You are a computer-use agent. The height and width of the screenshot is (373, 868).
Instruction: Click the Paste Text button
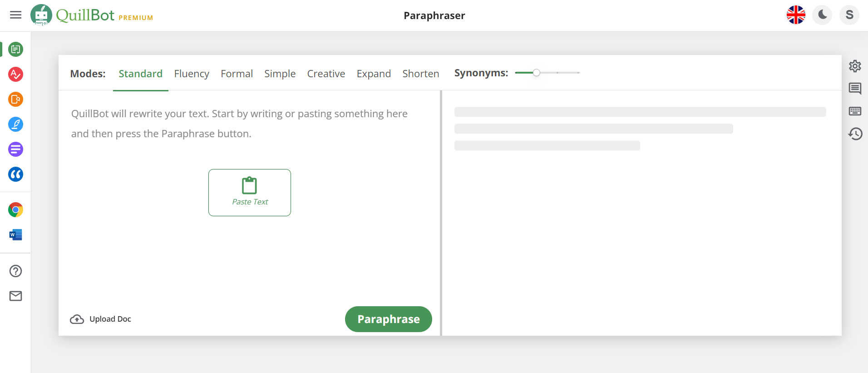pyautogui.click(x=250, y=193)
